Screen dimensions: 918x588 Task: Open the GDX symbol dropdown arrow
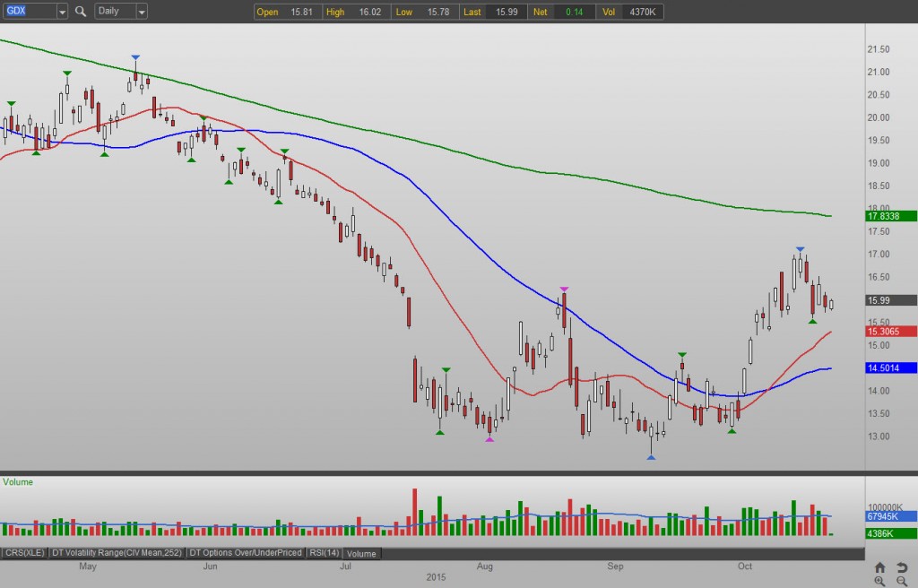tap(62, 11)
